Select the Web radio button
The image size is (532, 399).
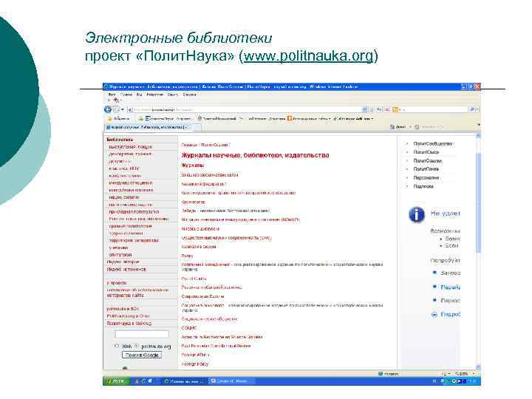coord(117,346)
